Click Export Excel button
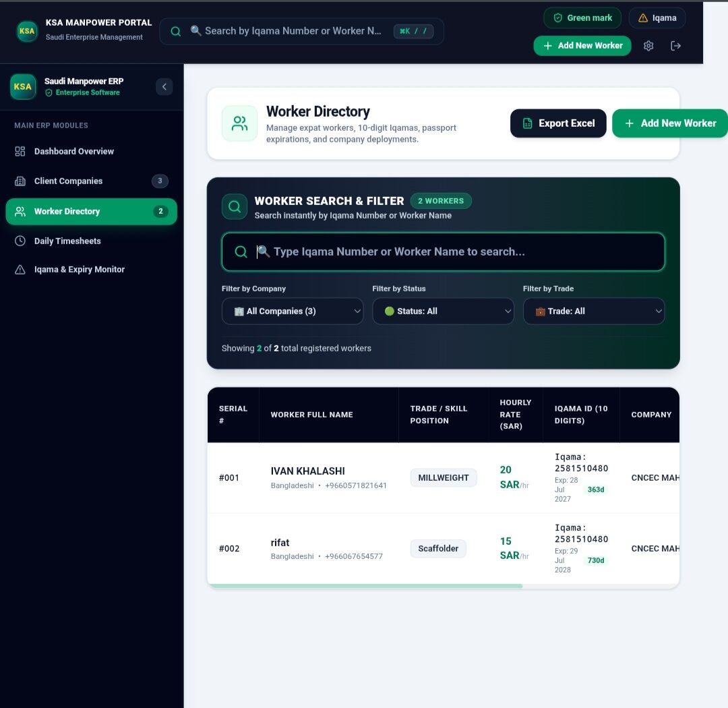The width and height of the screenshot is (728, 708). (x=558, y=123)
